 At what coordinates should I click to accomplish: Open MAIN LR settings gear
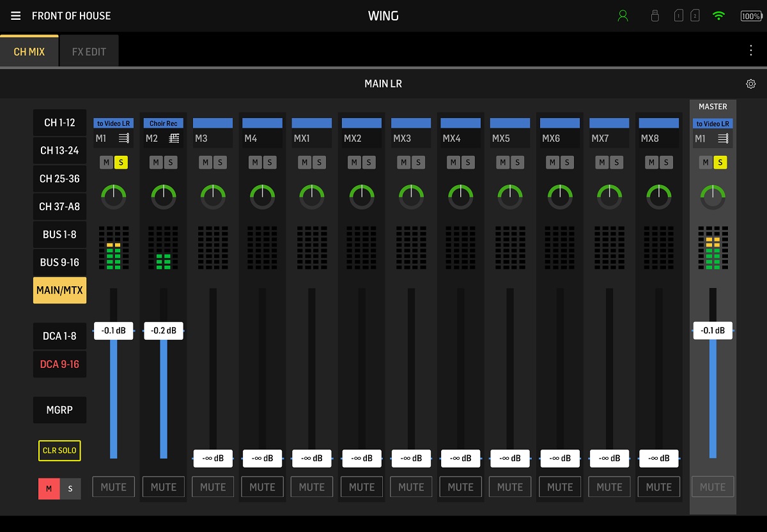click(x=751, y=84)
